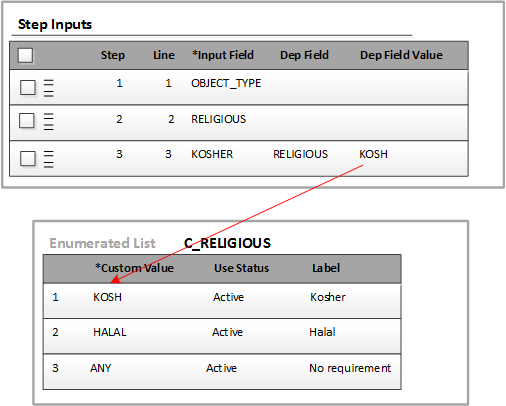Click the drag handle icon for RELIGIOUS row
Image resolution: width=506 pixels, height=406 pixels.
(49, 122)
